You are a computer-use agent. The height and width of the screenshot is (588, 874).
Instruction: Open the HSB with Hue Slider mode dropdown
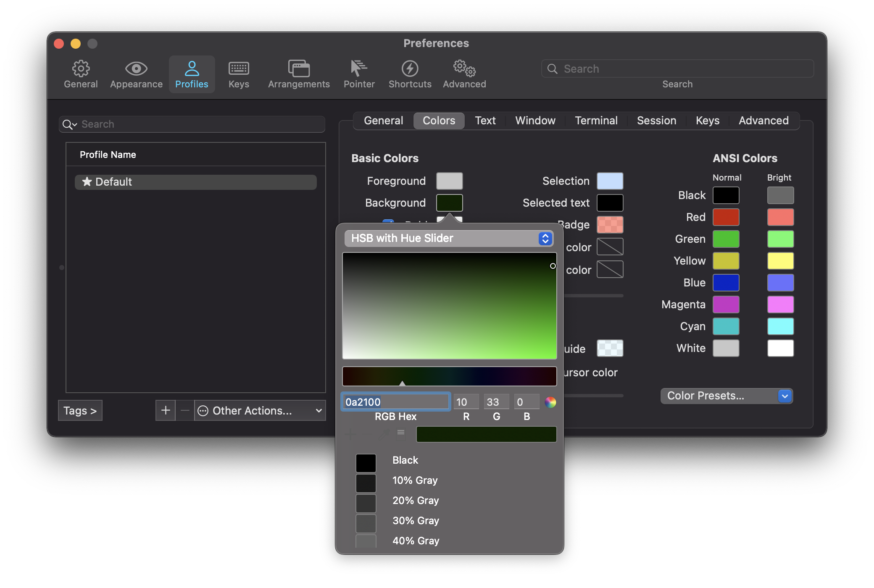click(x=448, y=238)
